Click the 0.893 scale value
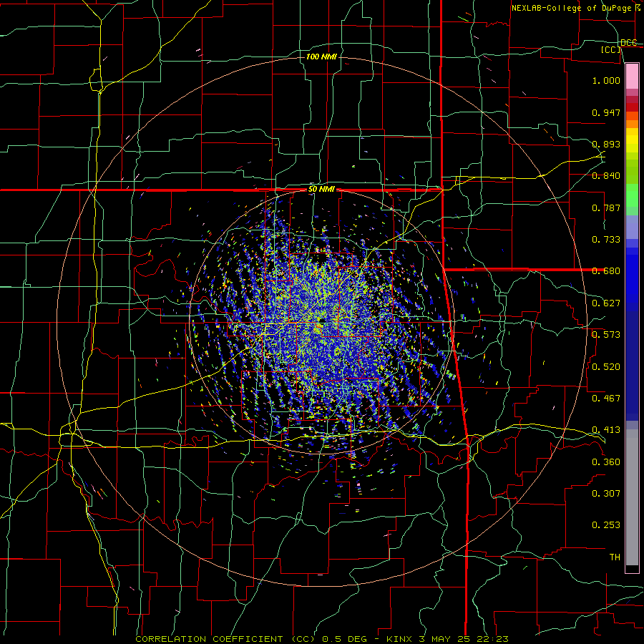Viewport: 644px width, 644px height. [606, 144]
